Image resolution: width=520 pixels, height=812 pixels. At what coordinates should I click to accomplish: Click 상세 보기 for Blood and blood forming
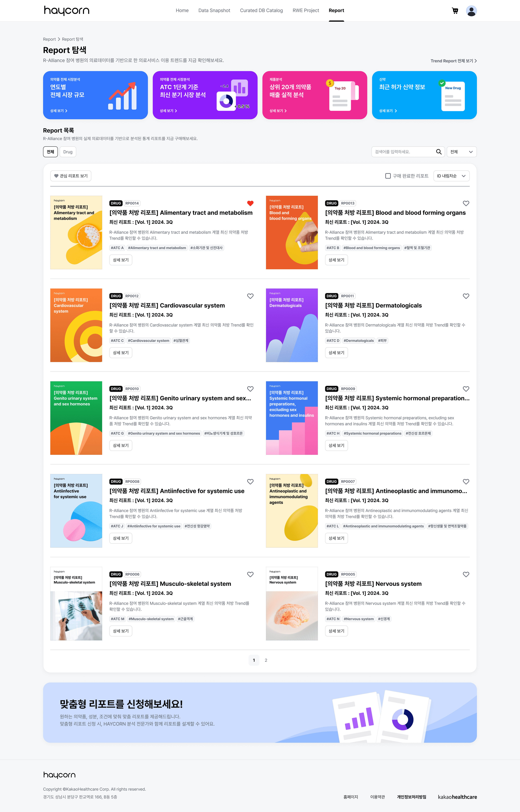336,260
